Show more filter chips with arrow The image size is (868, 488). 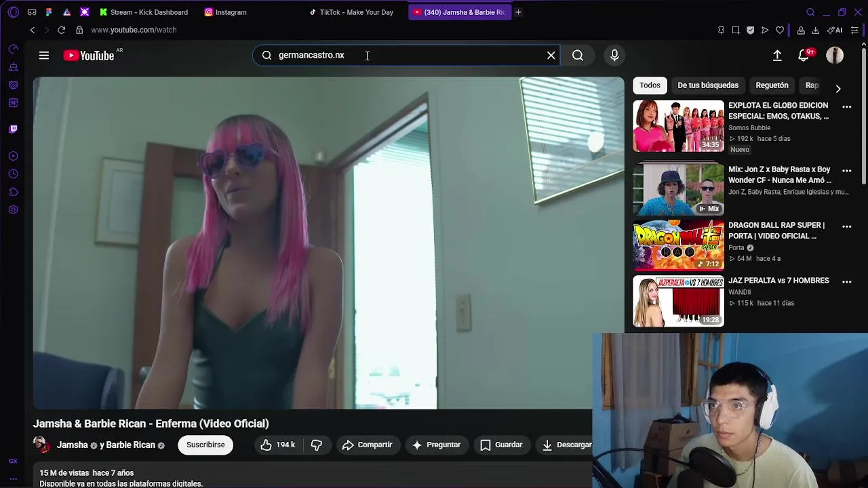pyautogui.click(x=838, y=89)
